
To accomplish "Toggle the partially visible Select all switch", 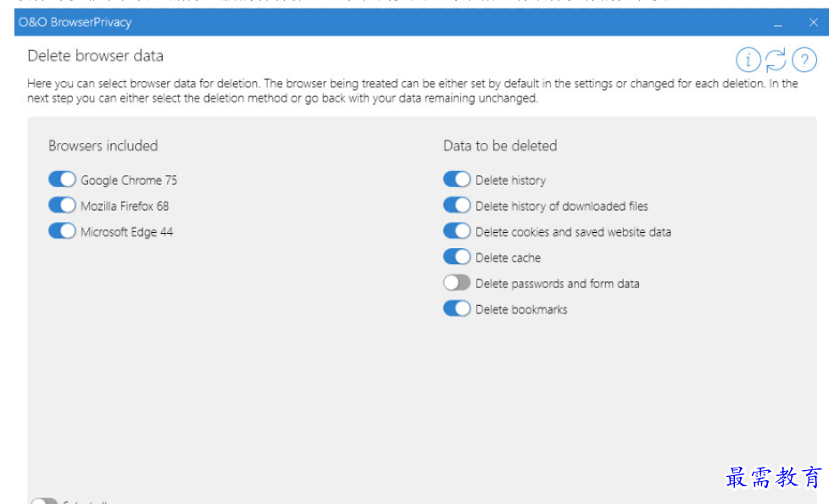I will pos(43,501).
